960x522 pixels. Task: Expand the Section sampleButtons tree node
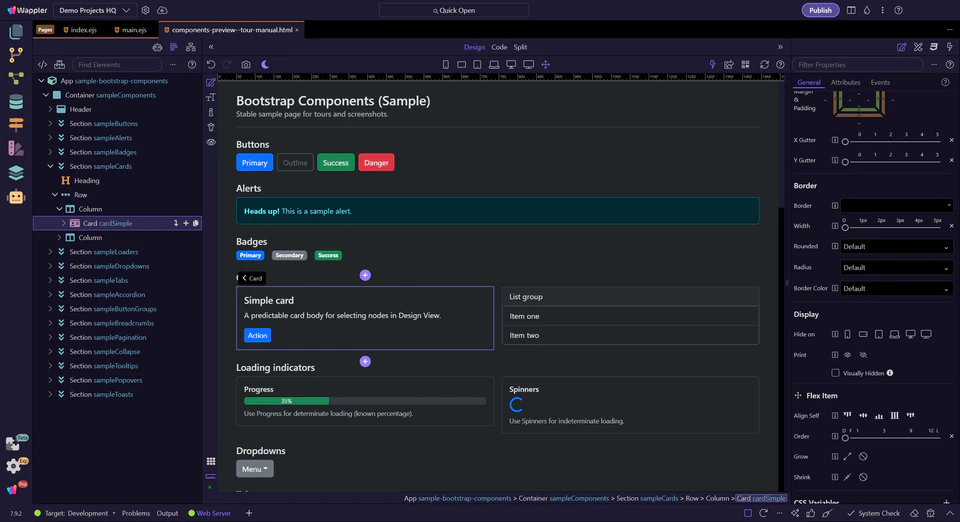(x=50, y=124)
